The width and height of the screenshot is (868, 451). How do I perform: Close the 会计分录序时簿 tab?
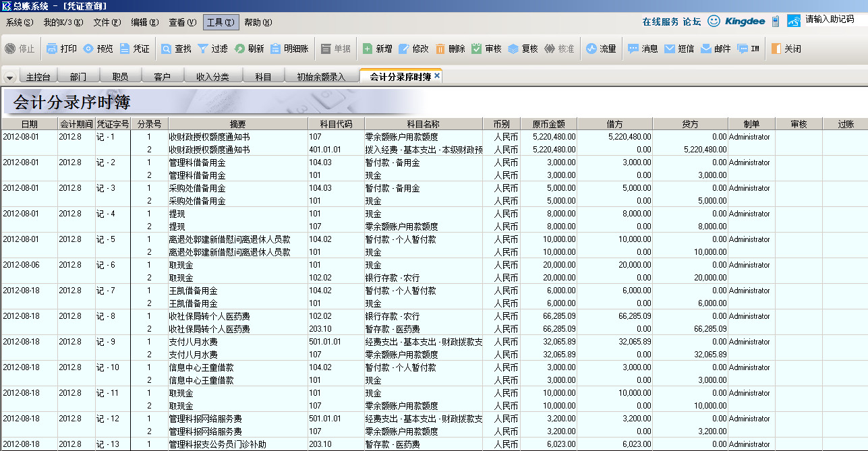coord(437,76)
